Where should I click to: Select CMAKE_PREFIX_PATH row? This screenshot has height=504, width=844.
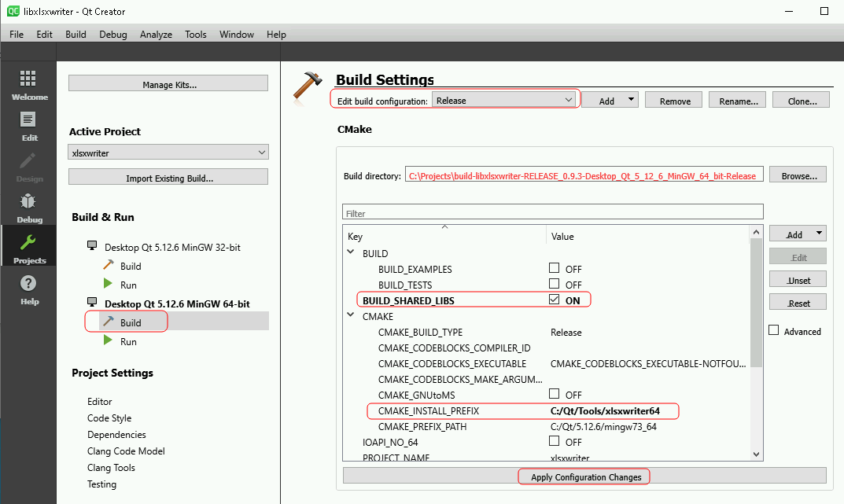pyautogui.click(x=547, y=426)
